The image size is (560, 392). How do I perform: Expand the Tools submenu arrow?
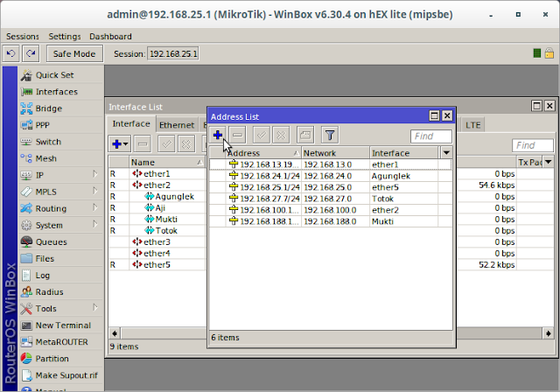coord(95,308)
